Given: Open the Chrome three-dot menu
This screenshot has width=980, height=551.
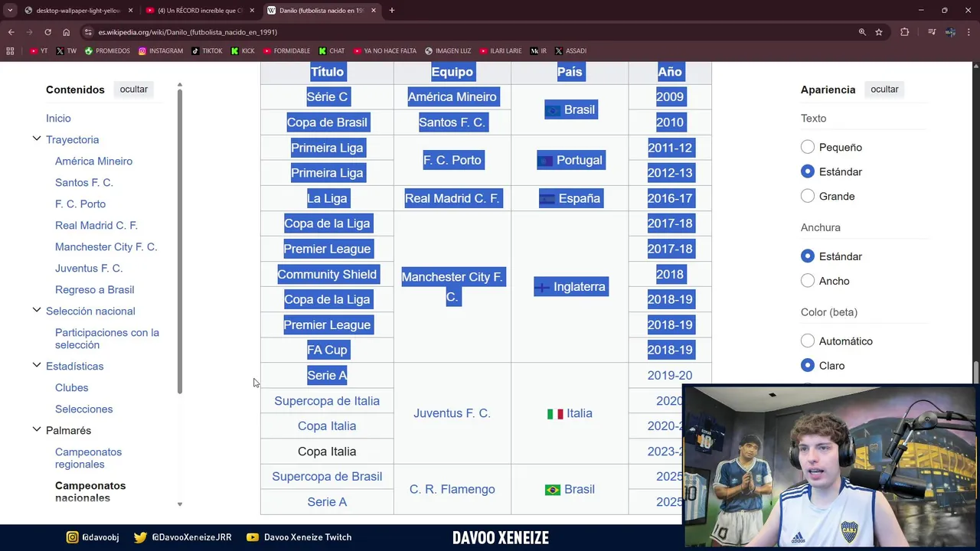Looking at the screenshot, I should [x=969, y=32].
